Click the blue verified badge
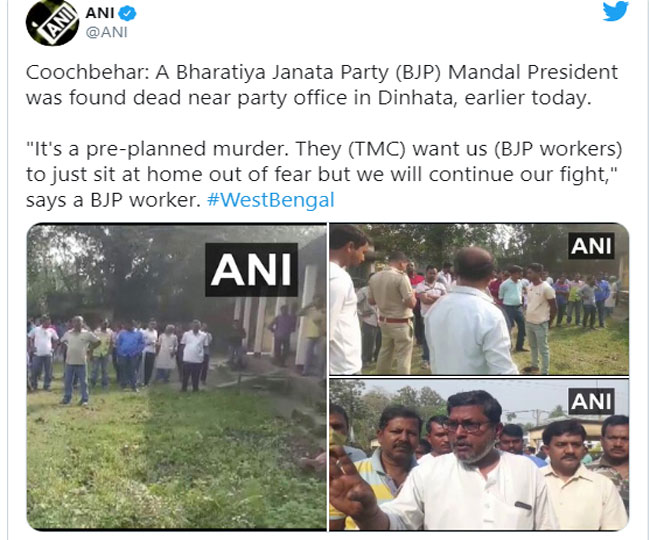The image size is (650, 540). tap(127, 14)
